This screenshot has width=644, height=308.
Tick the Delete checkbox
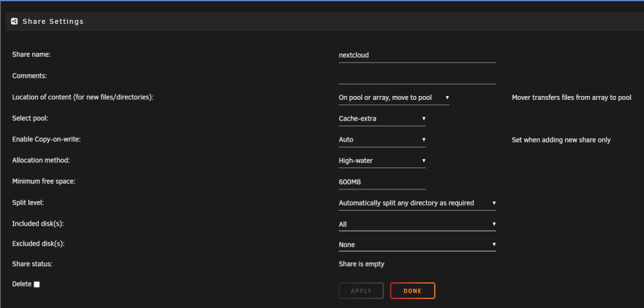[37, 284]
